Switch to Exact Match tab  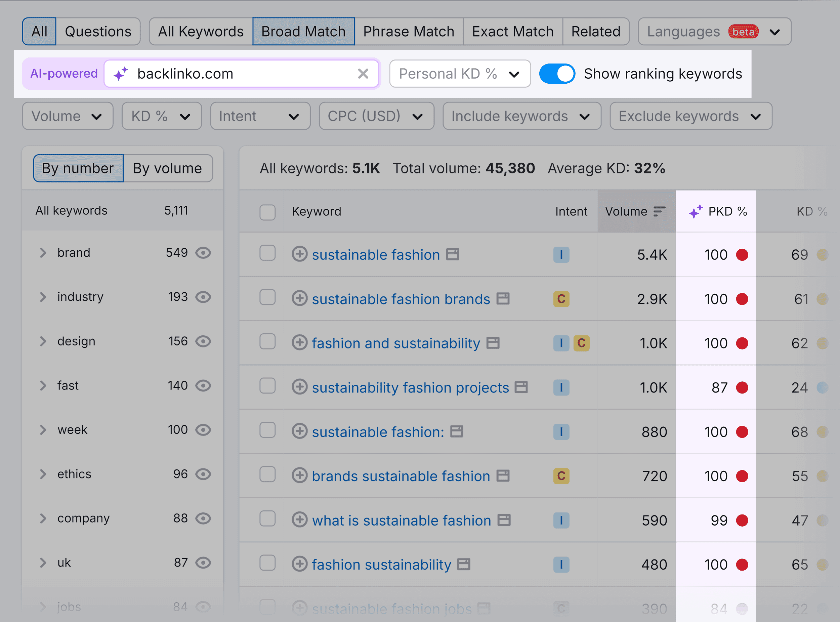point(513,32)
